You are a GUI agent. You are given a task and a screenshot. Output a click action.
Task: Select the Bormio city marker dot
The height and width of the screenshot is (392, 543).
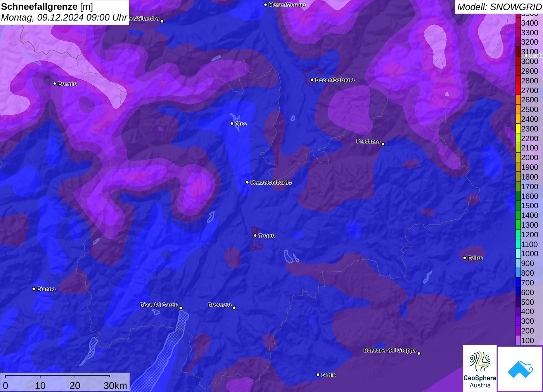click(55, 83)
